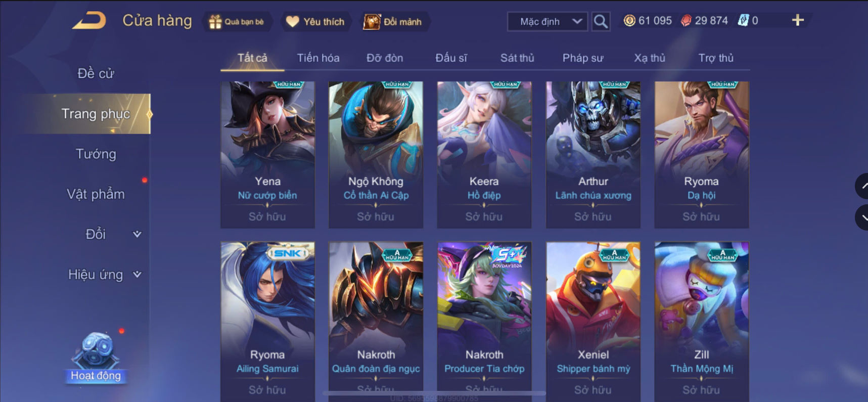
Task: Click the gold coin balance 61 095
Action: point(648,21)
